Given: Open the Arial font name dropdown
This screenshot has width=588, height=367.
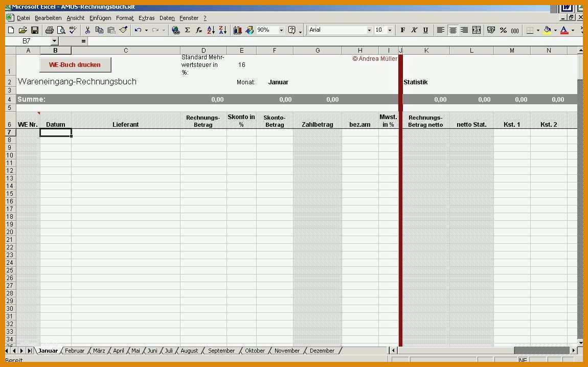Looking at the screenshot, I should point(369,30).
